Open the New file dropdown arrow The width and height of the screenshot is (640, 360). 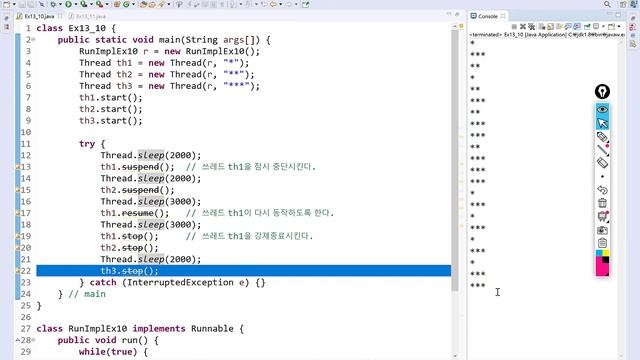14,4
